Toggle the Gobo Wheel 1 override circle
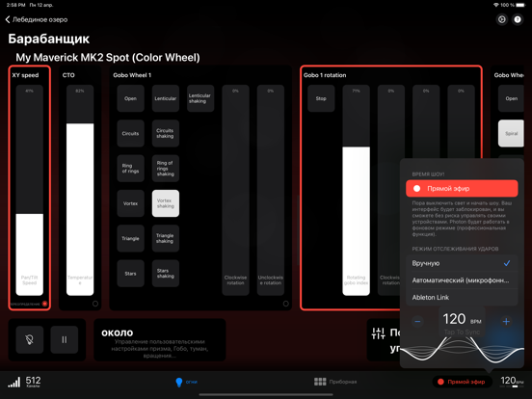532x399 pixels. click(x=285, y=304)
